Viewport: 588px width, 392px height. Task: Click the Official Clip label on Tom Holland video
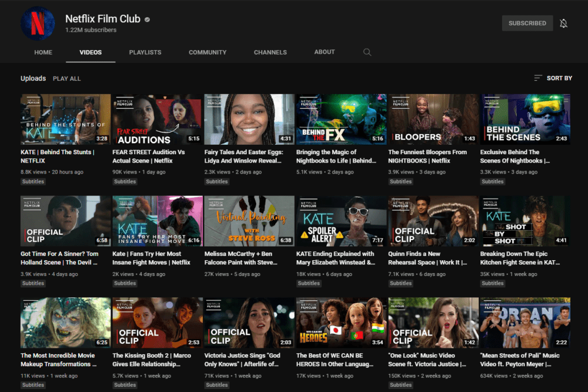(x=43, y=235)
